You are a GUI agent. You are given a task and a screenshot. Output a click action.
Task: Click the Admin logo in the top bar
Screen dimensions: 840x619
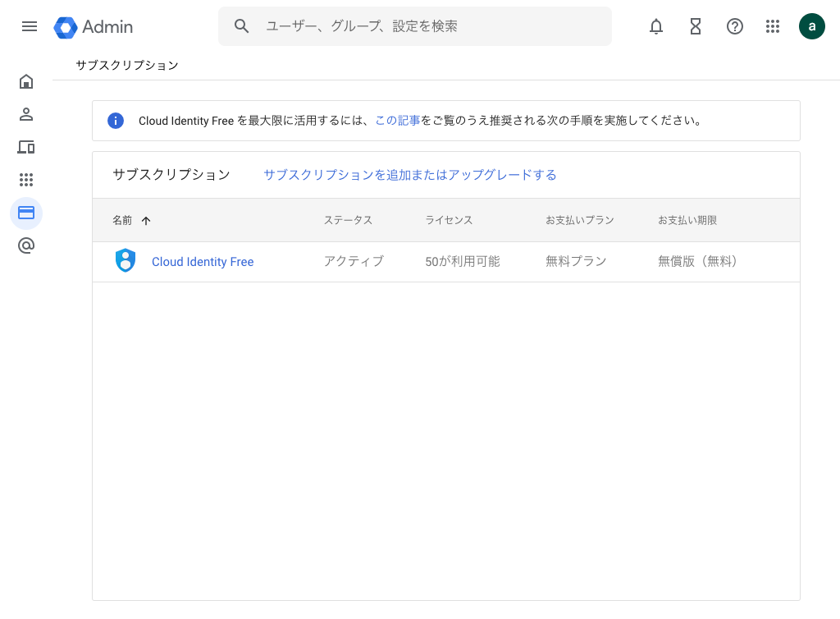tap(93, 26)
